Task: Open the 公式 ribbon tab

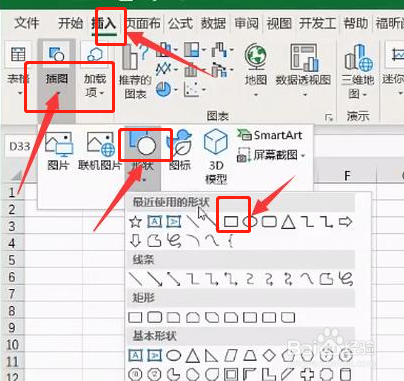Action: [180, 23]
